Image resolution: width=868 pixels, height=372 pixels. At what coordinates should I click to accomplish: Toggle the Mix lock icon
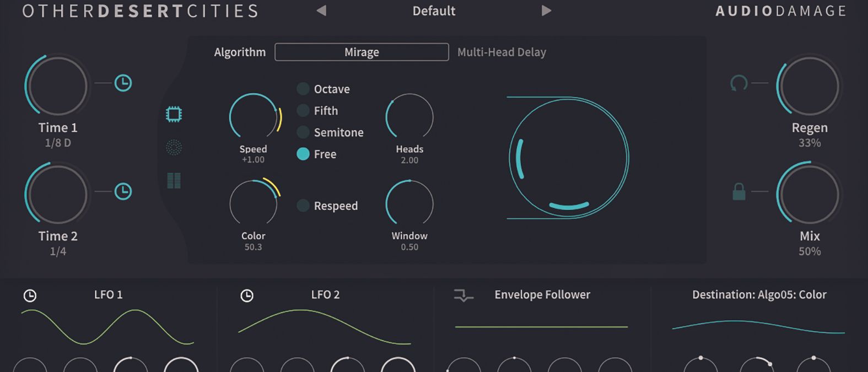[739, 191]
